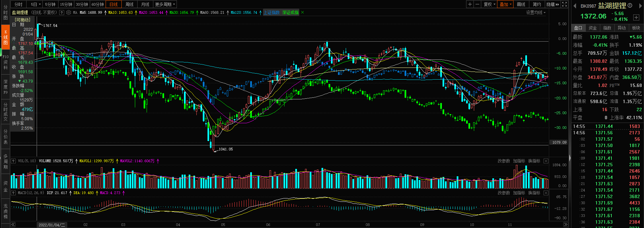Enter full screen chart mode
644x228 pixels.
(x=565, y=4)
